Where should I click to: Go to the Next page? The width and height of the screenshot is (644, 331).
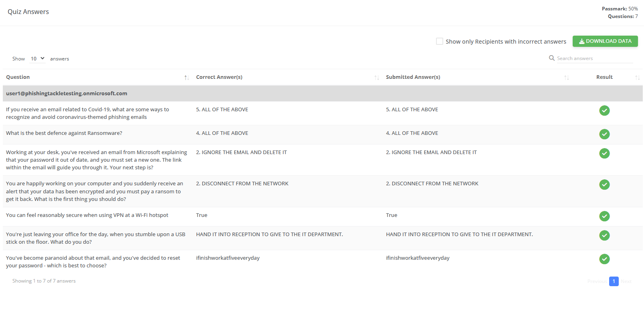click(626, 281)
